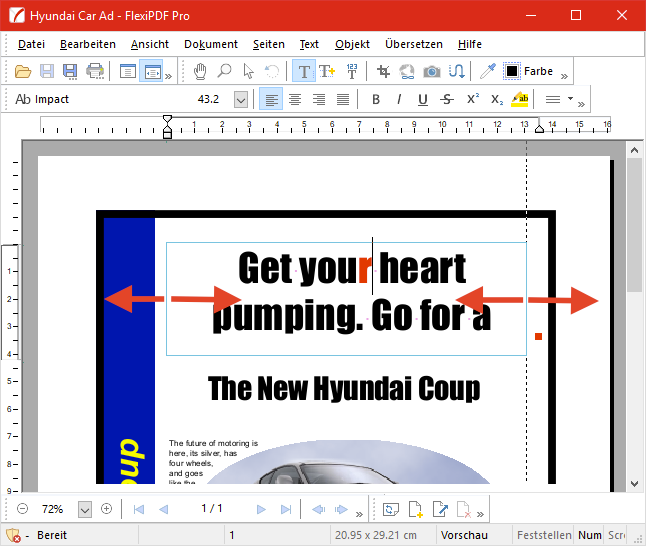The image size is (646, 546).
Task: Click the black Farbe color swatch
Action: [x=512, y=71]
